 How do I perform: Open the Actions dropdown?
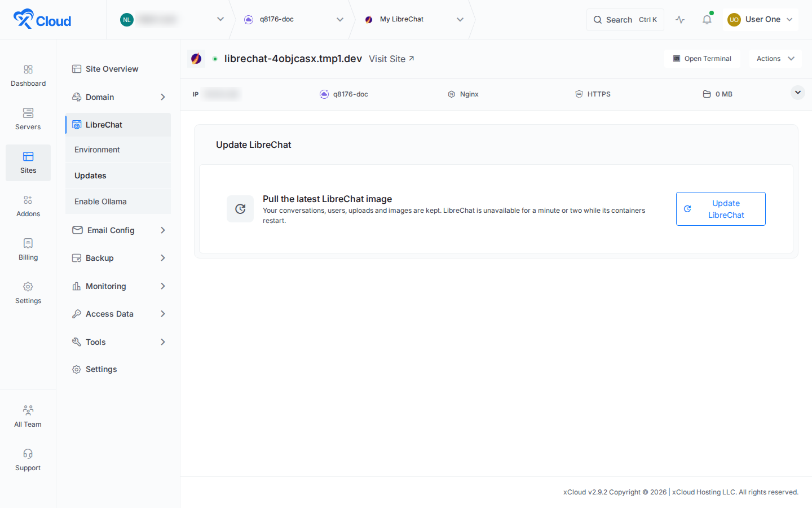click(x=775, y=59)
